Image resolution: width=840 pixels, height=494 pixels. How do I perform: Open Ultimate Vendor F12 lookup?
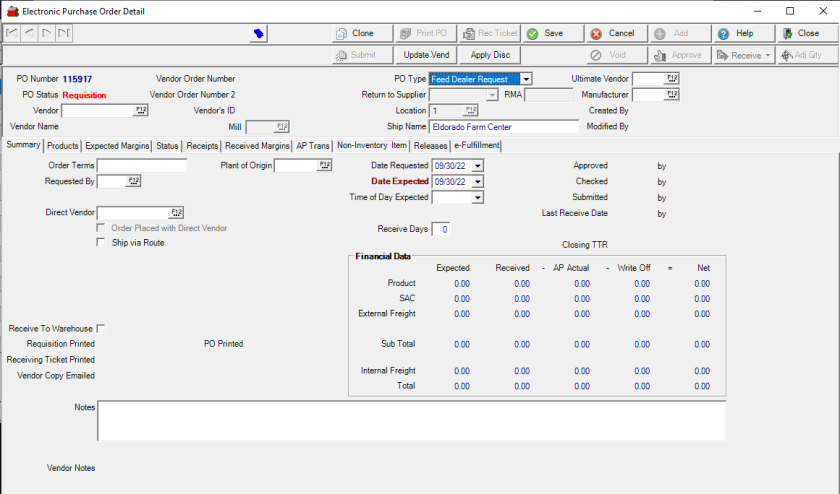pos(672,79)
